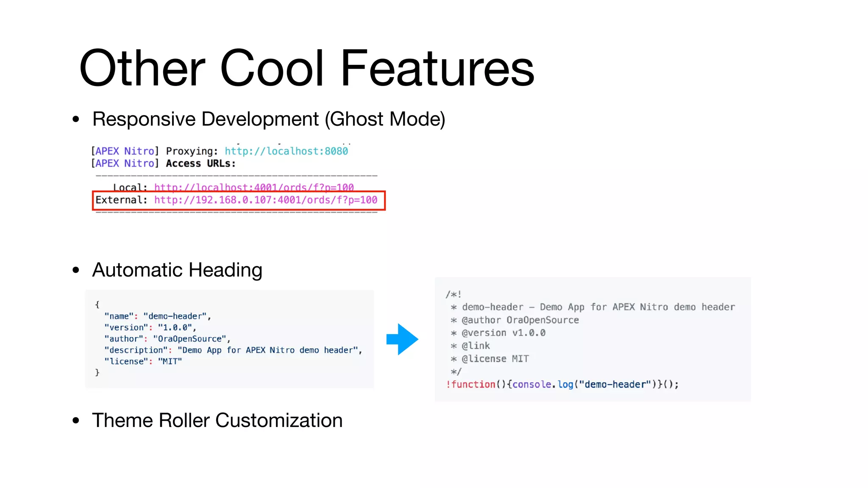The image size is (868, 488).
Task: Click the 'demo-header – Demo App' comment line
Action: 593,307
